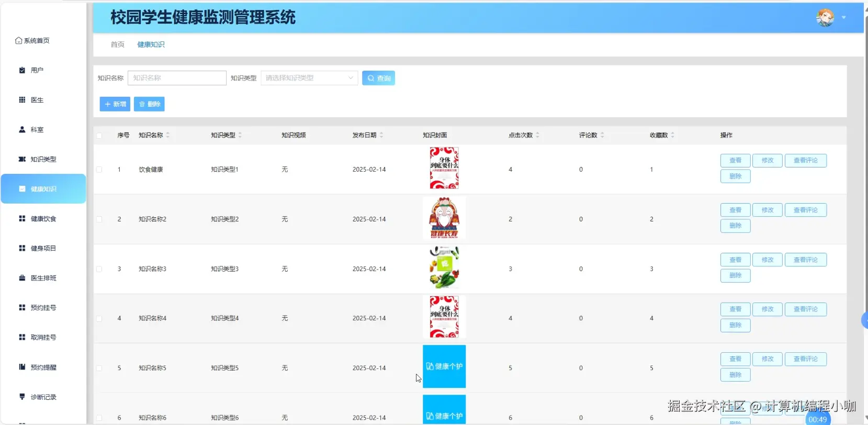Click the icon beside 健身项目
Screen dimensions: 868x425
tap(22, 248)
